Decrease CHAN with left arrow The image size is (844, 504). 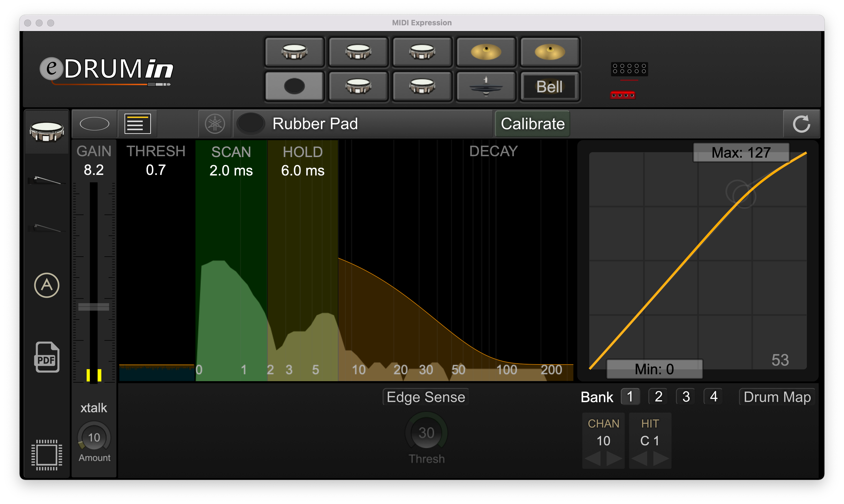click(x=593, y=459)
